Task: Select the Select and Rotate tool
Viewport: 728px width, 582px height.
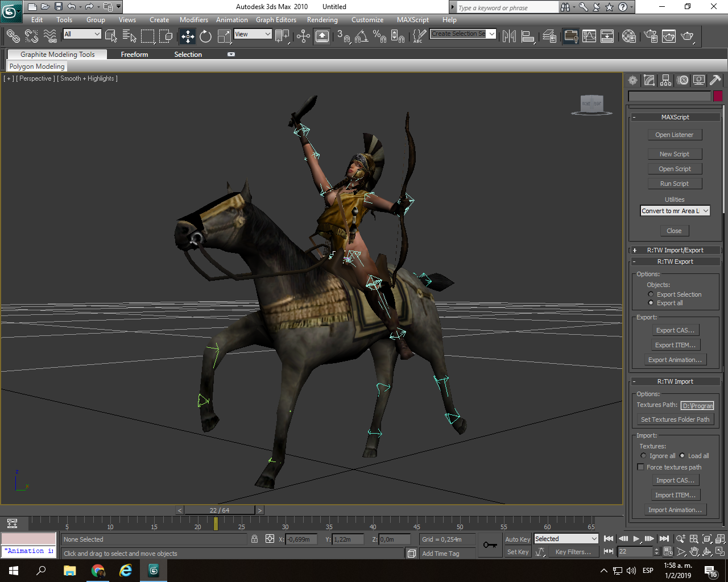Action: coord(205,36)
